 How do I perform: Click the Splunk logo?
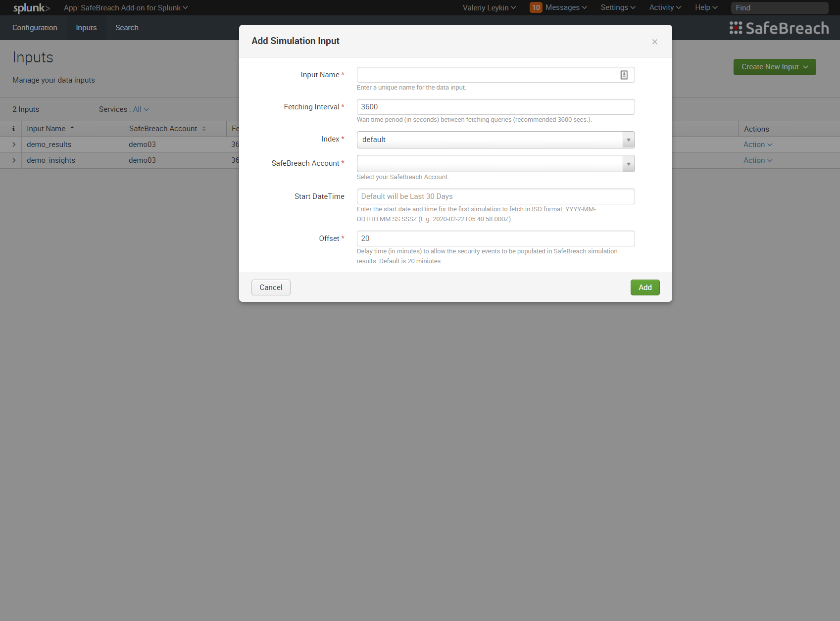(x=32, y=8)
